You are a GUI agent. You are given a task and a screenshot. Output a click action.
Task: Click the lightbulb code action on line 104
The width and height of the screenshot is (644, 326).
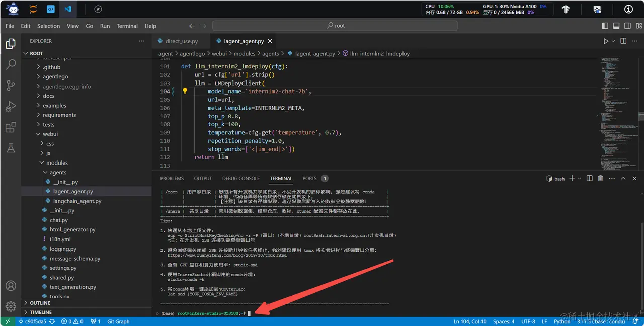185,91
